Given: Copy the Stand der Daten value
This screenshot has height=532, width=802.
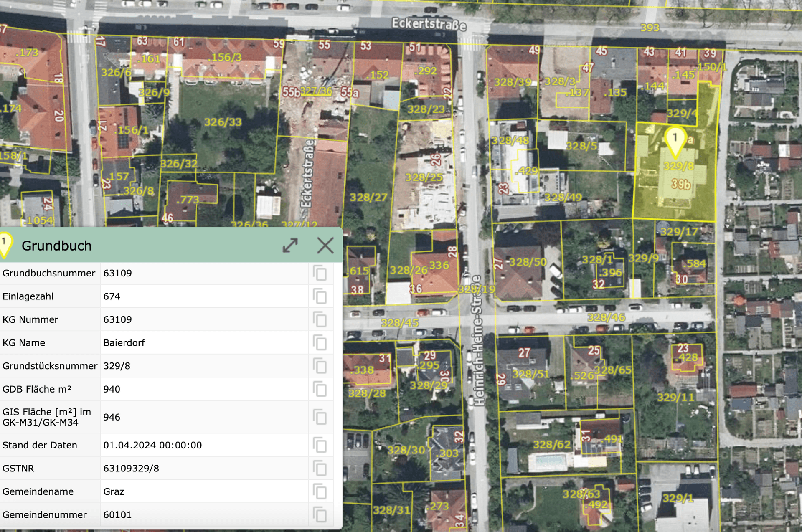Looking at the screenshot, I should coord(320,445).
